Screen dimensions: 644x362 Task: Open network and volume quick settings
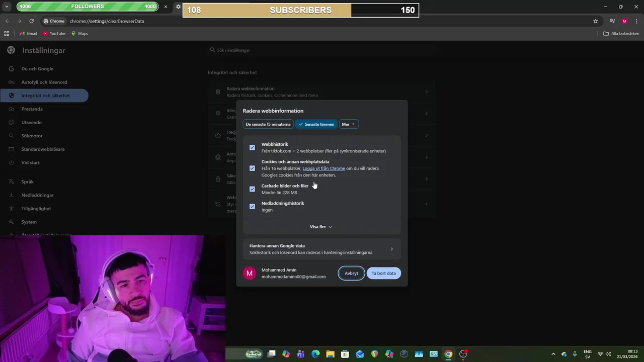pos(604,354)
